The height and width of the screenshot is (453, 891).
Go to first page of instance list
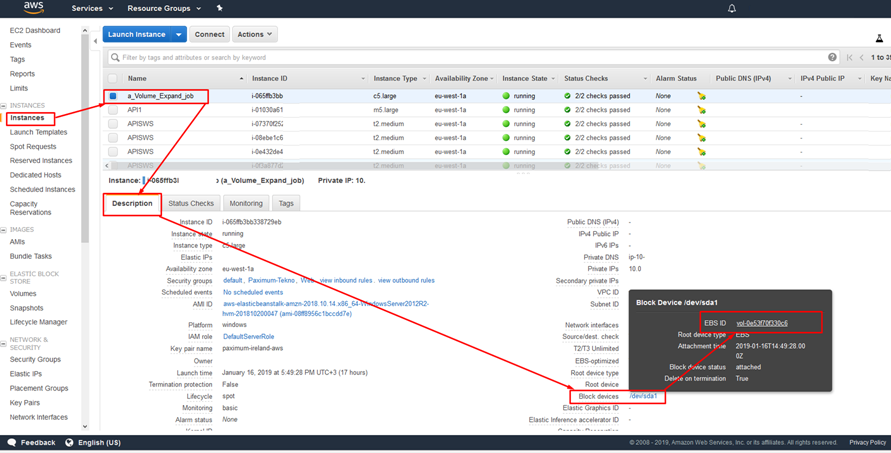[850, 57]
